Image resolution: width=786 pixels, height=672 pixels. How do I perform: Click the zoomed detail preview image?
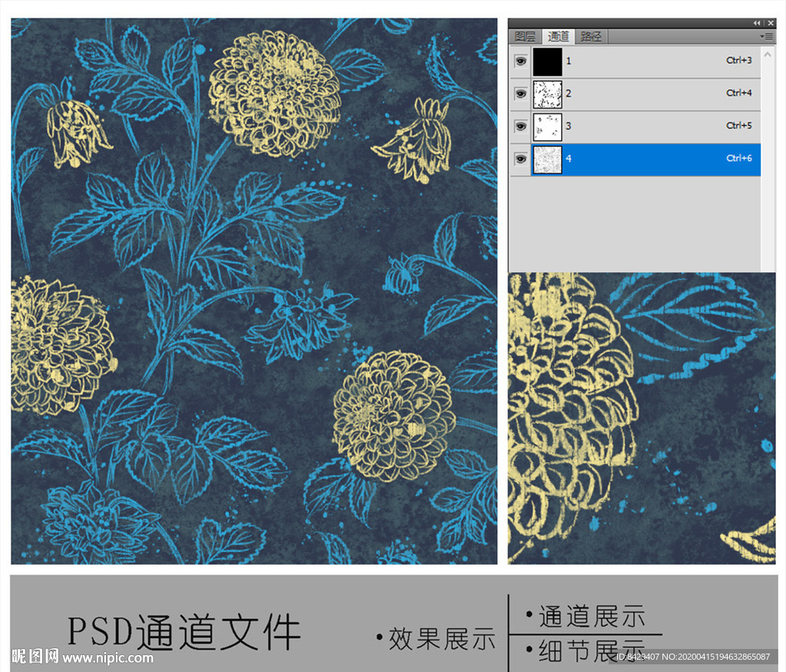642,418
